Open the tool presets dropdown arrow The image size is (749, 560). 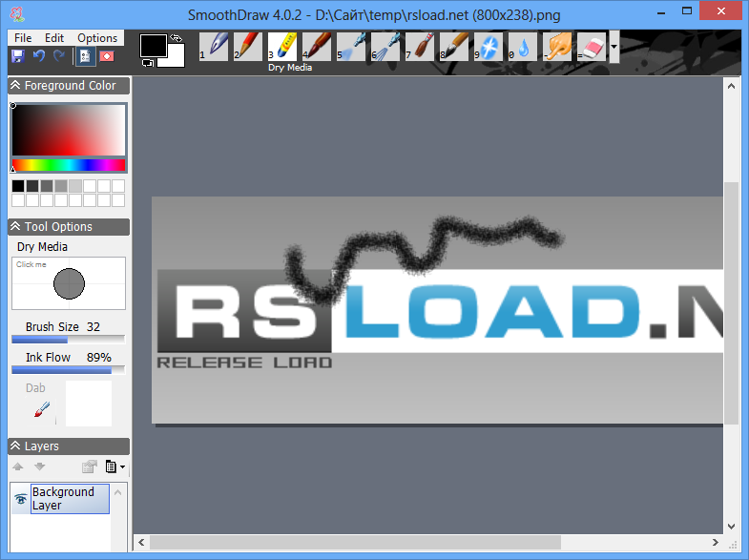click(x=614, y=47)
